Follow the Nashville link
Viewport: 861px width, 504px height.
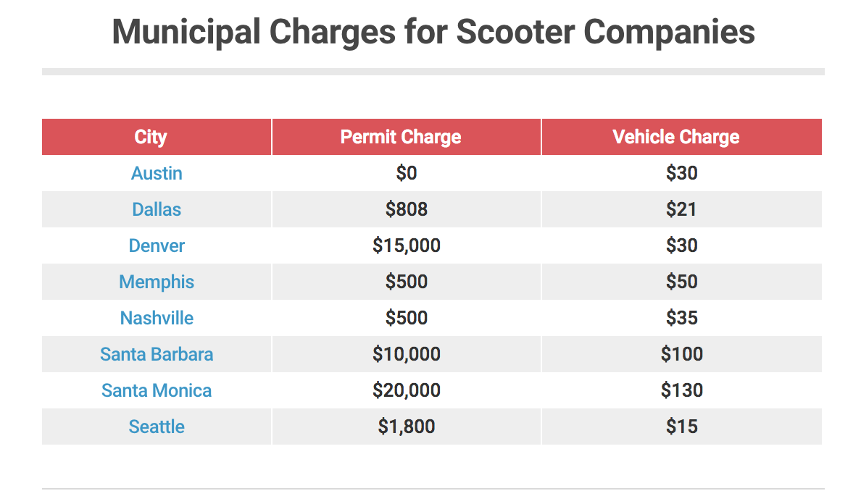click(157, 319)
